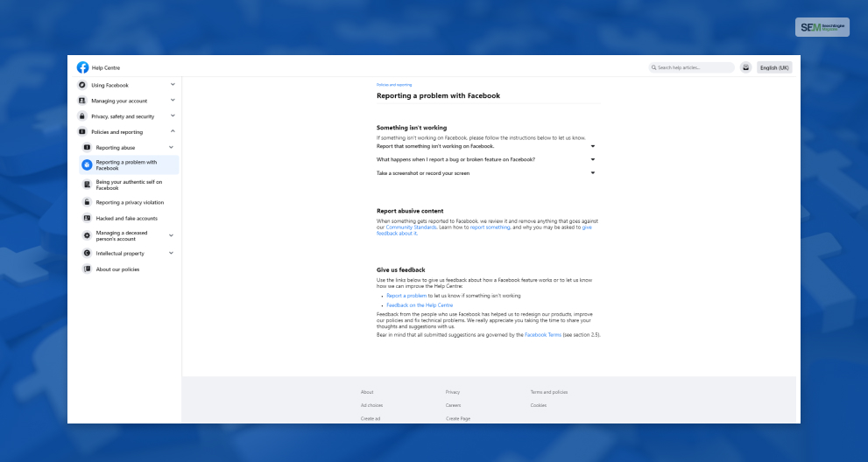Collapse the Policies and reporting section chevron

tap(173, 131)
